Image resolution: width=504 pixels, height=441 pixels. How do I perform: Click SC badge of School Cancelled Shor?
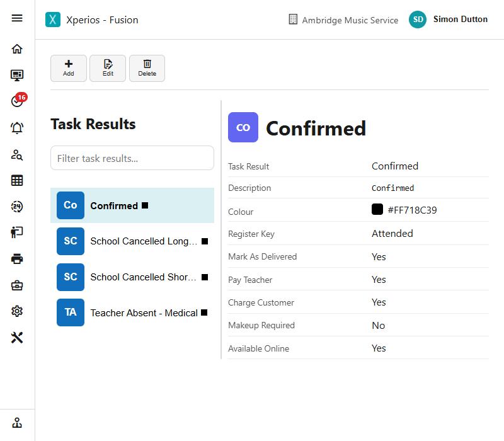71,277
